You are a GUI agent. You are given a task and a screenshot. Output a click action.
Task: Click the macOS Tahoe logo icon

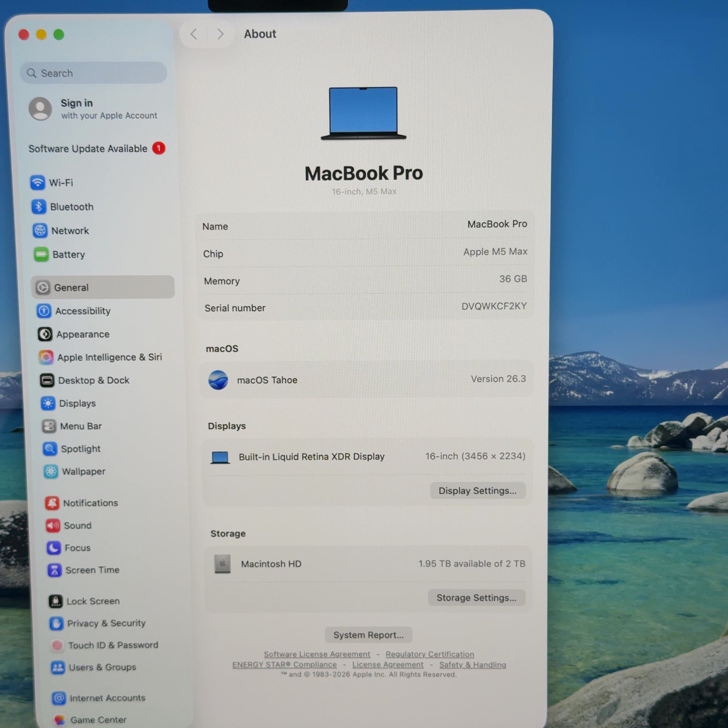pyautogui.click(x=218, y=380)
